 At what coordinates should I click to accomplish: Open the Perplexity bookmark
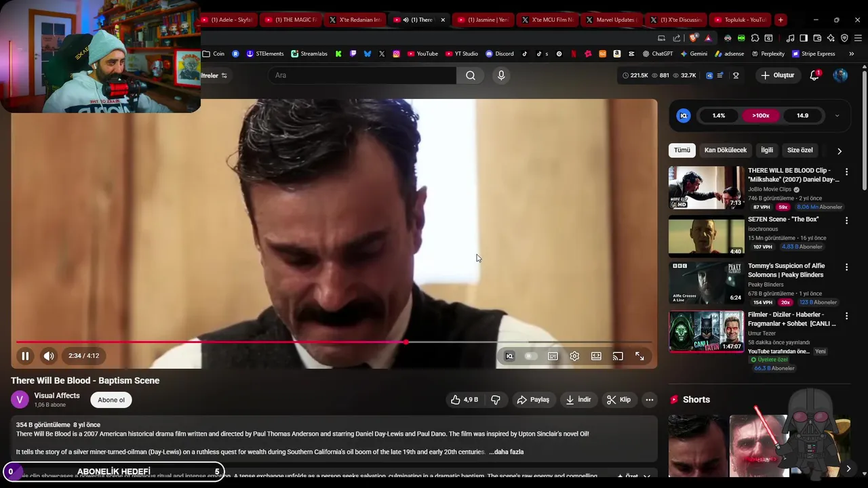pyautogui.click(x=767, y=54)
